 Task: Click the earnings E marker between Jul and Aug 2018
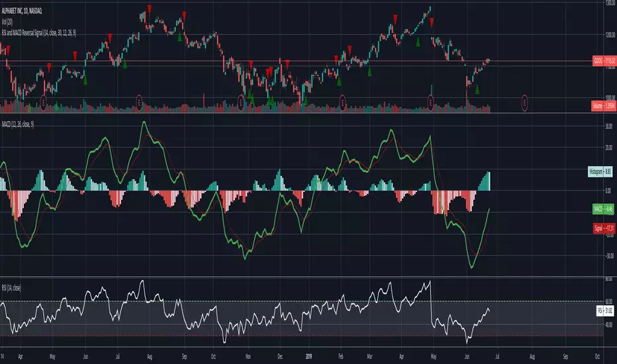click(x=139, y=103)
